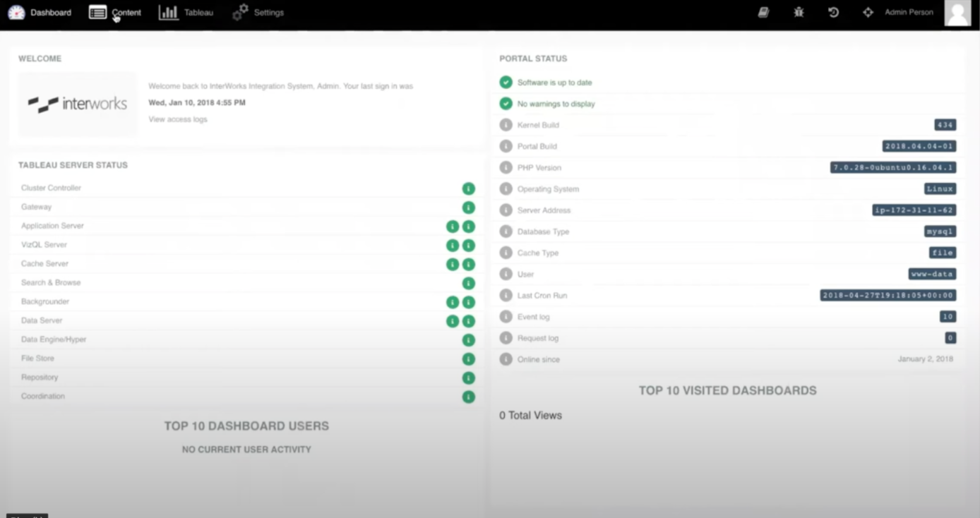Click the info icon beside Database Type
Image resolution: width=980 pixels, height=518 pixels.
pyautogui.click(x=506, y=231)
